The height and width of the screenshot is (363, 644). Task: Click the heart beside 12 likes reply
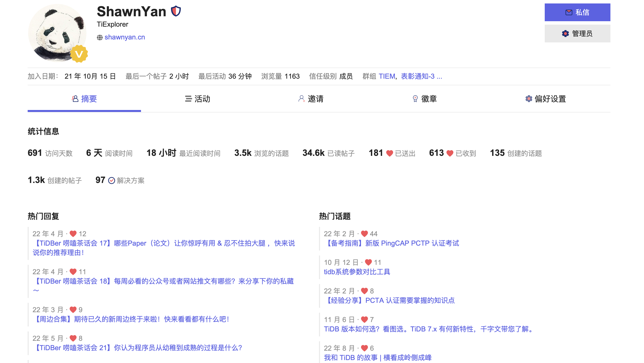pyautogui.click(x=73, y=234)
